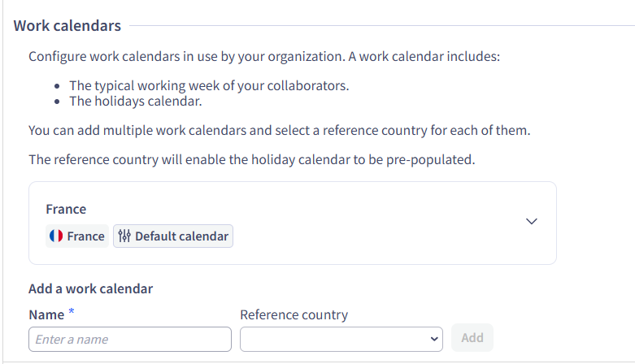Click the pre-populated holiday calendar sentence
This screenshot has height=364, width=635.
pos(251,159)
